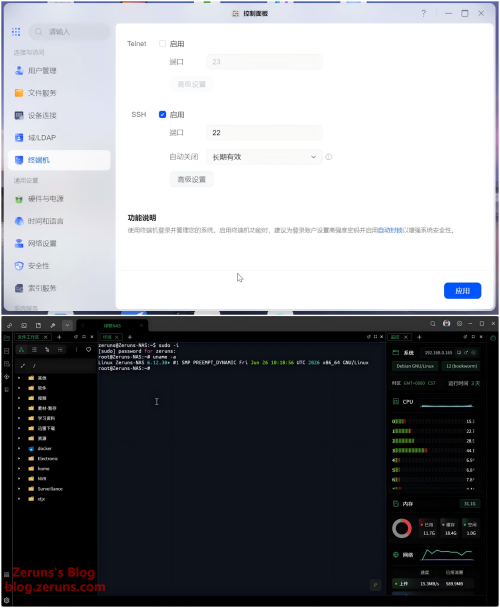Click the file page icon in terminal title bar
Image resolution: width=500 pixels, height=608 pixels.
pyautogui.click(x=38, y=325)
